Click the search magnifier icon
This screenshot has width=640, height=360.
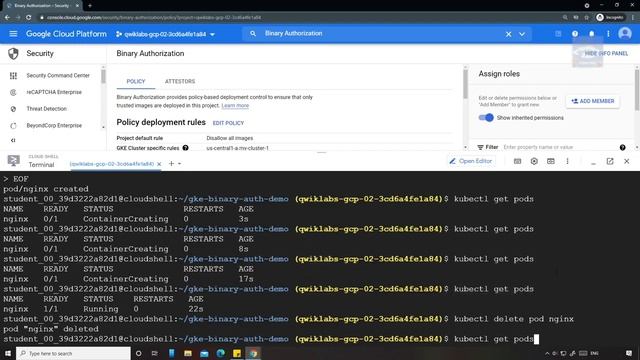[253, 33]
